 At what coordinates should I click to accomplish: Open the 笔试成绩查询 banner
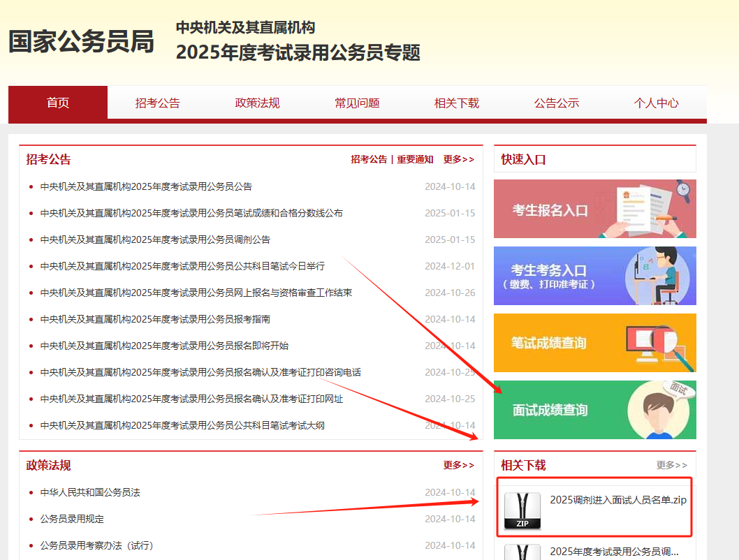[595, 342]
